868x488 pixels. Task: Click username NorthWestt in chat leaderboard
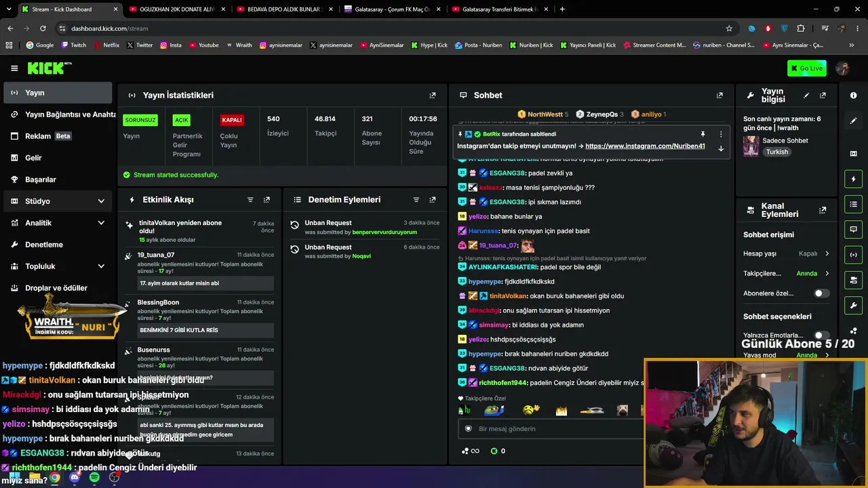coord(545,115)
